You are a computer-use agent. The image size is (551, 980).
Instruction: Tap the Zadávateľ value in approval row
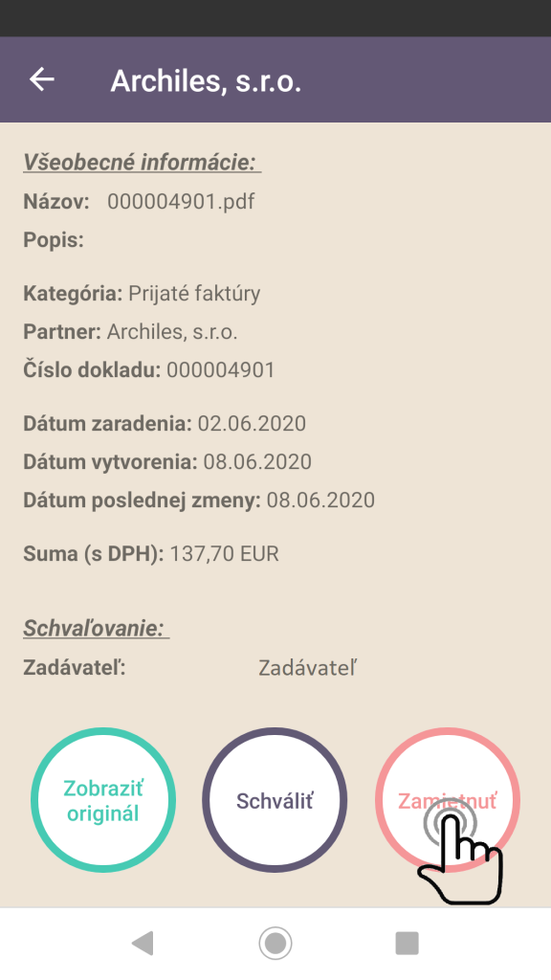click(307, 668)
